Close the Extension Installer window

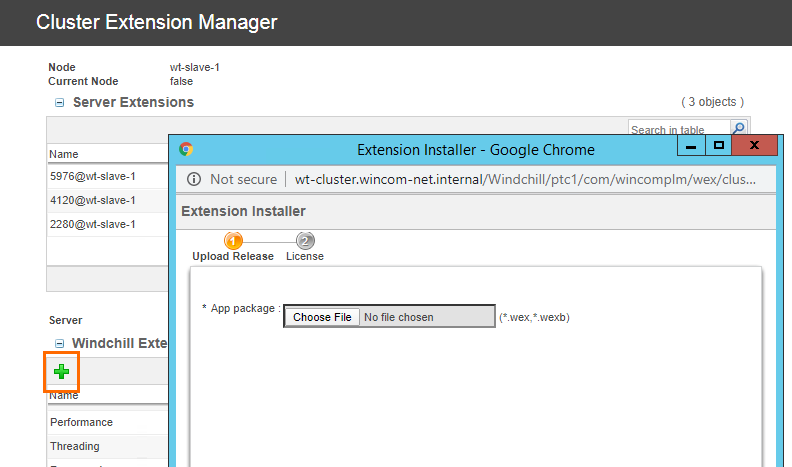pyautogui.click(x=755, y=146)
